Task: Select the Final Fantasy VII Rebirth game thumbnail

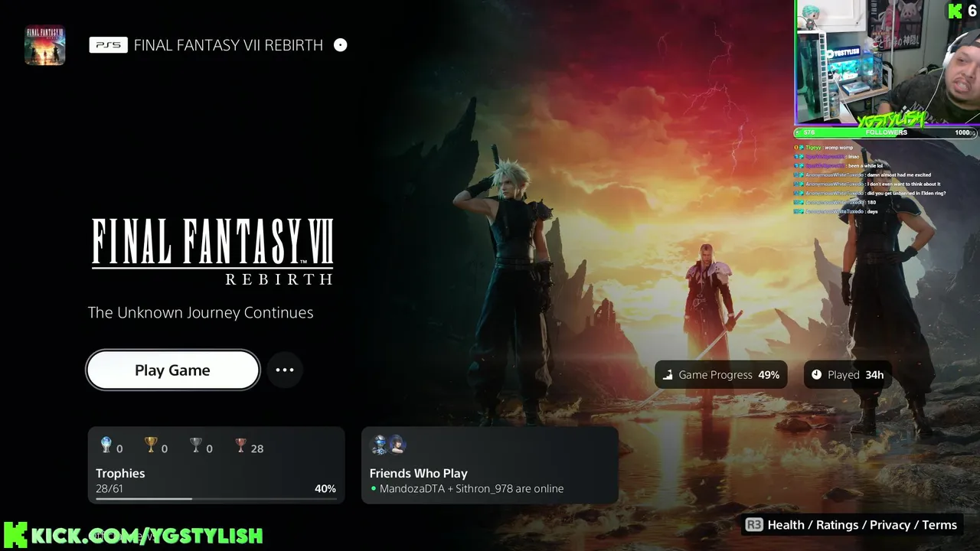Action: click(44, 45)
